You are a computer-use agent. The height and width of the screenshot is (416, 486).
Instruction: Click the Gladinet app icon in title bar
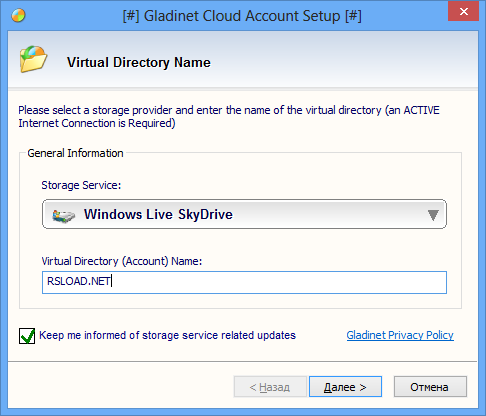click(x=18, y=15)
